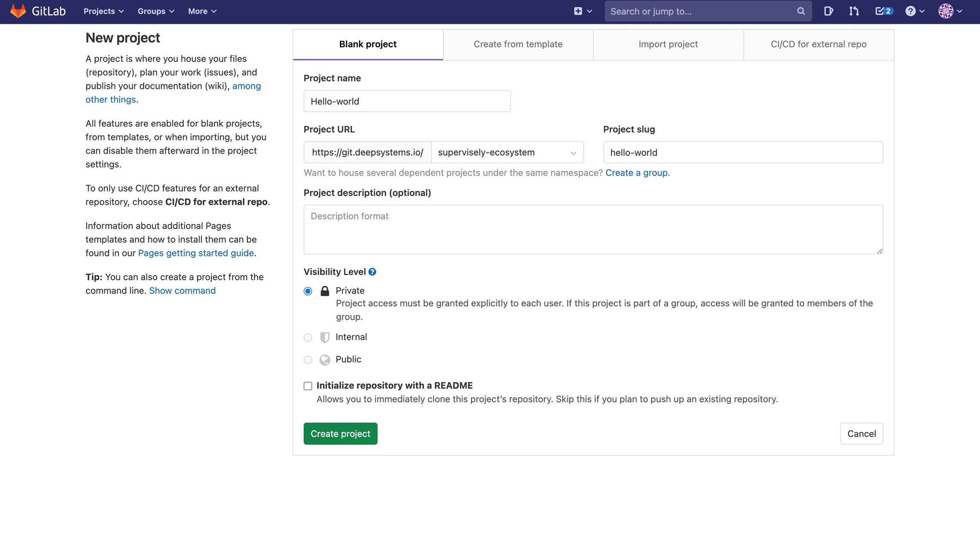Select the Internal visibility option
The image size is (980, 559).
[308, 338]
